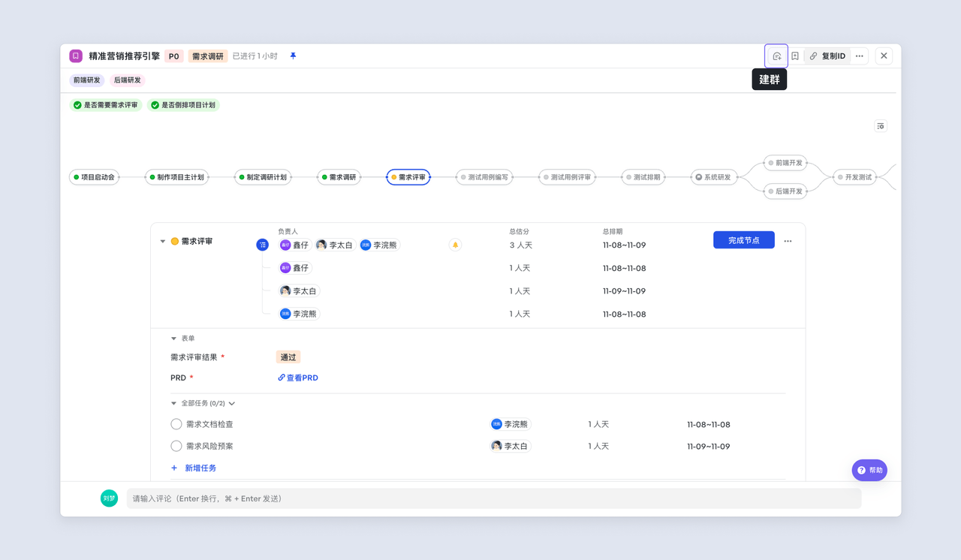Click the 完成节点 button
This screenshot has height=560, width=961.
[x=743, y=240]
